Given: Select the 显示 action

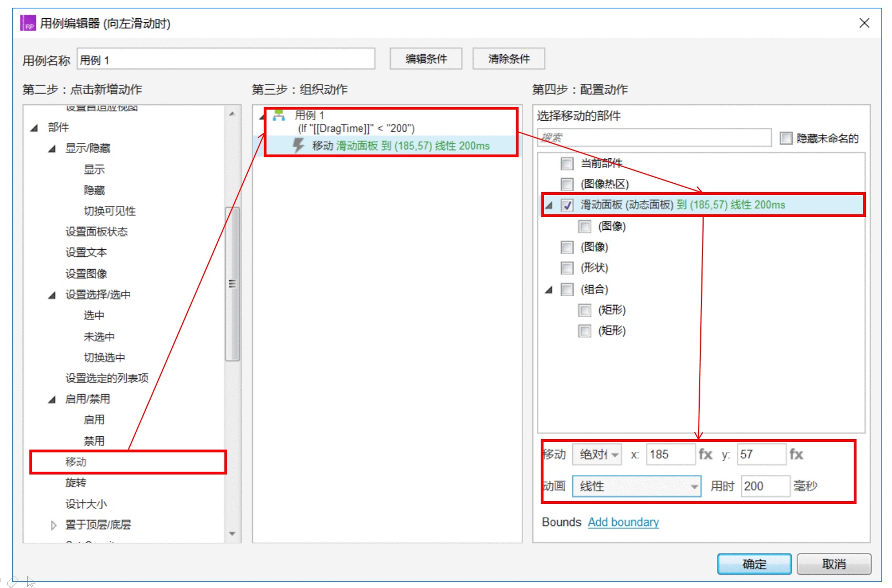Looking at the screenshot, I should (x=94, y=169).
